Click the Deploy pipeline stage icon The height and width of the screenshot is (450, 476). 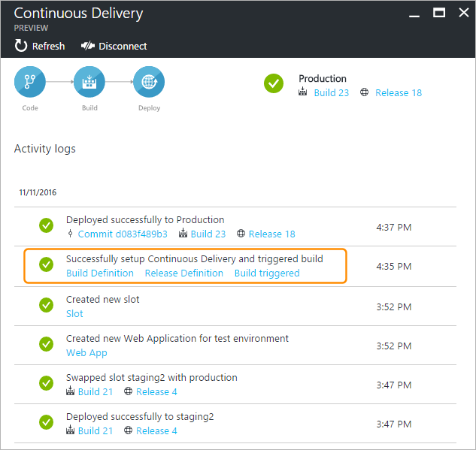click(x=149, y=82)
